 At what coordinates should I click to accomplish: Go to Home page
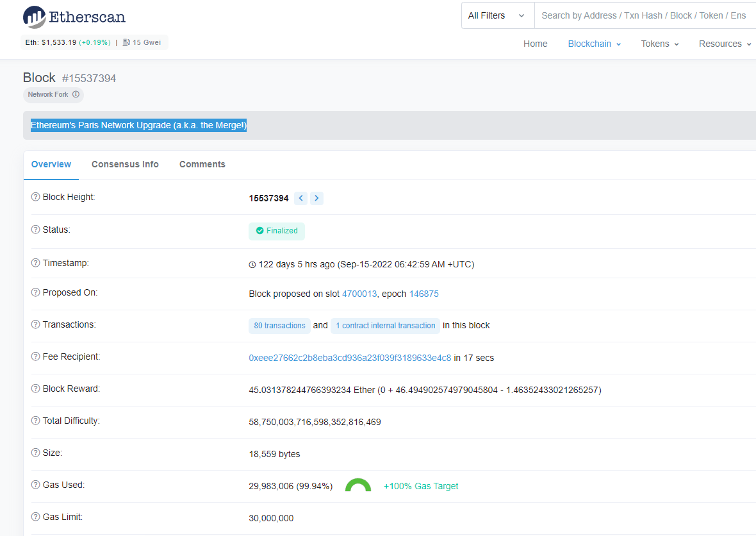point(535,44)
